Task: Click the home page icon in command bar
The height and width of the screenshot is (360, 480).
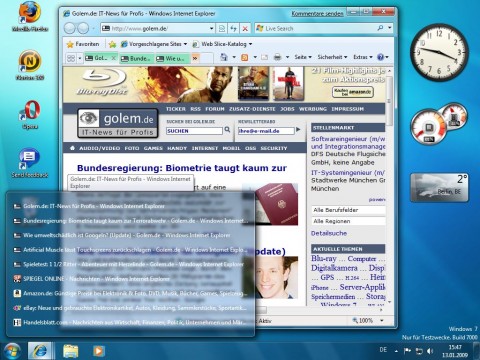Action: pos(224,57)
